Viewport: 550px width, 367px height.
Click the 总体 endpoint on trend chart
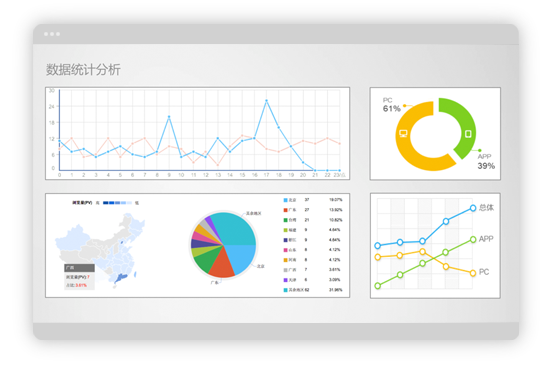point(473,208)
